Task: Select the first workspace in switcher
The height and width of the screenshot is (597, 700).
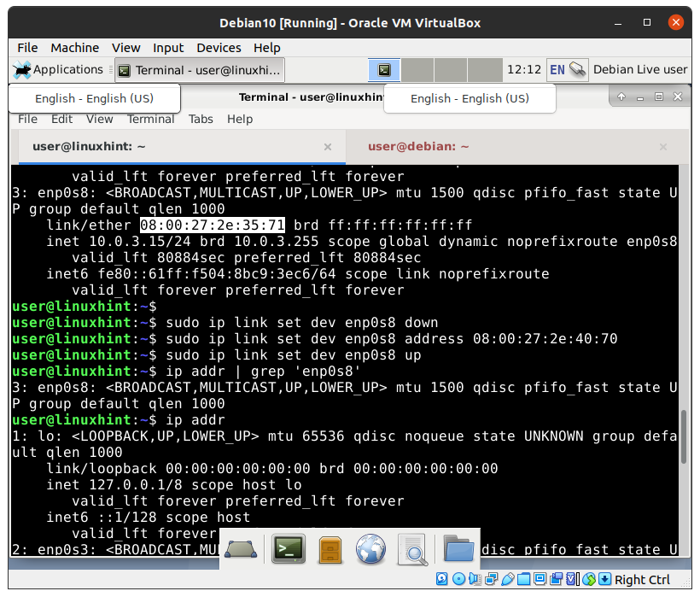Action: click(x=384, y=69)
